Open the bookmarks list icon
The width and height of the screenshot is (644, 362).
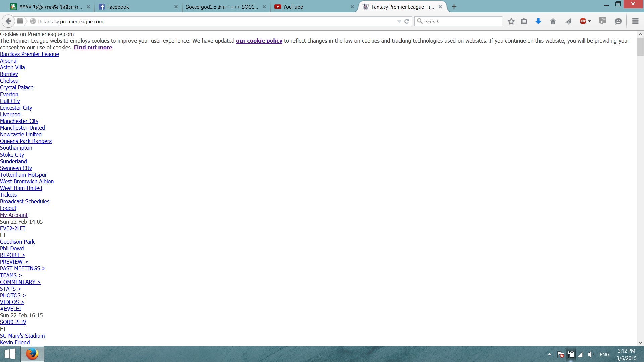coord(524,21)
